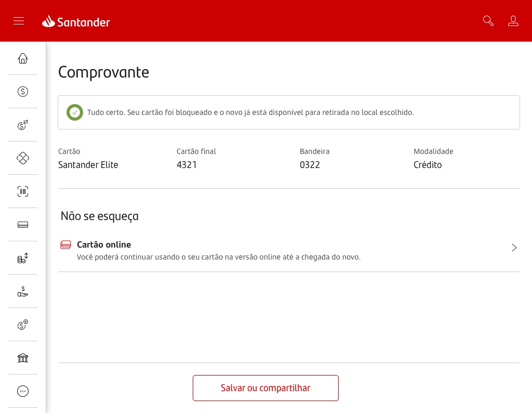Expand the Cartão online chevron arrow
This screenshot has width=532, height=413.
pos(514,248)
